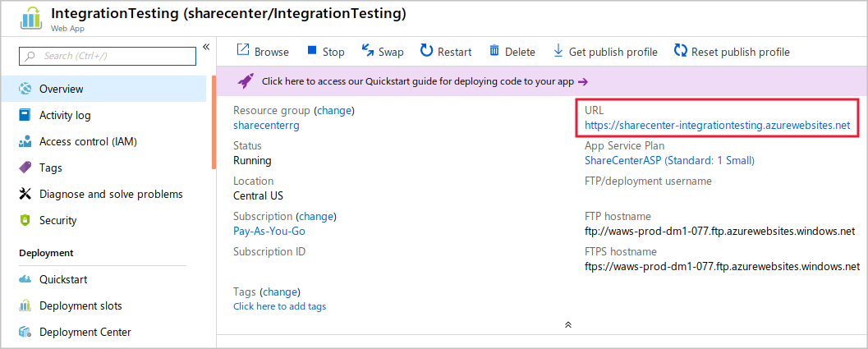Click change next to Resource group
The width and height of the screenshot is (868, 349).
(x=333, y=110)
